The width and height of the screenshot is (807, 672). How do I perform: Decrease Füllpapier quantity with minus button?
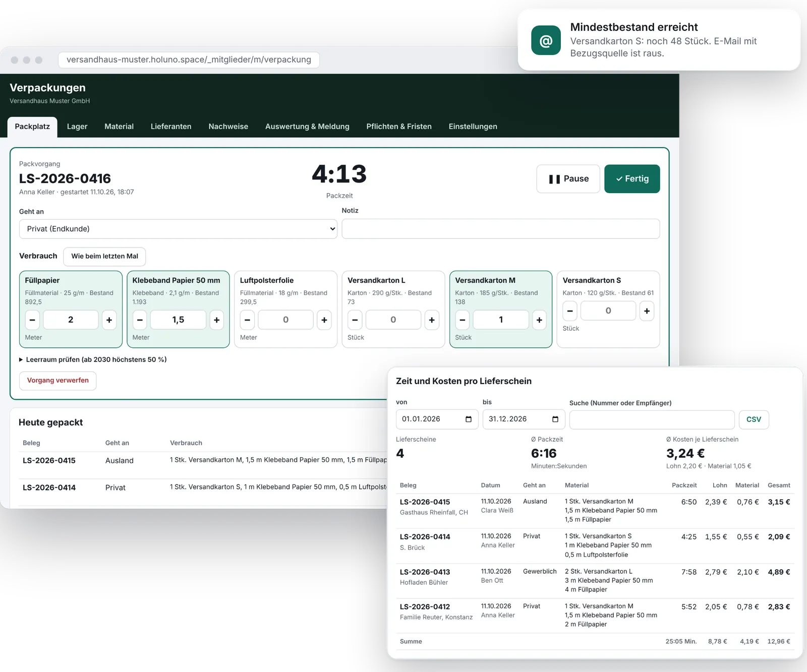pyautogui.click(x=32, y=320)
